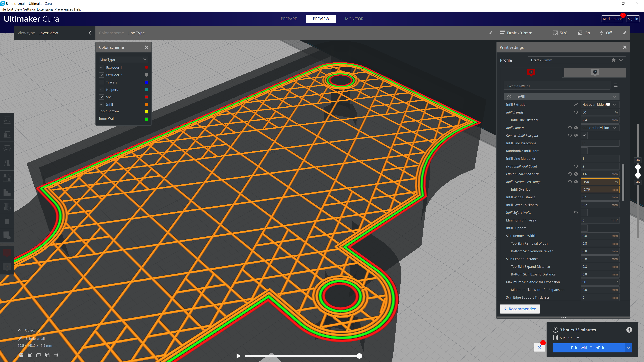
Task: Switch to 3D camera view icon
Action: tap(21, 355)
